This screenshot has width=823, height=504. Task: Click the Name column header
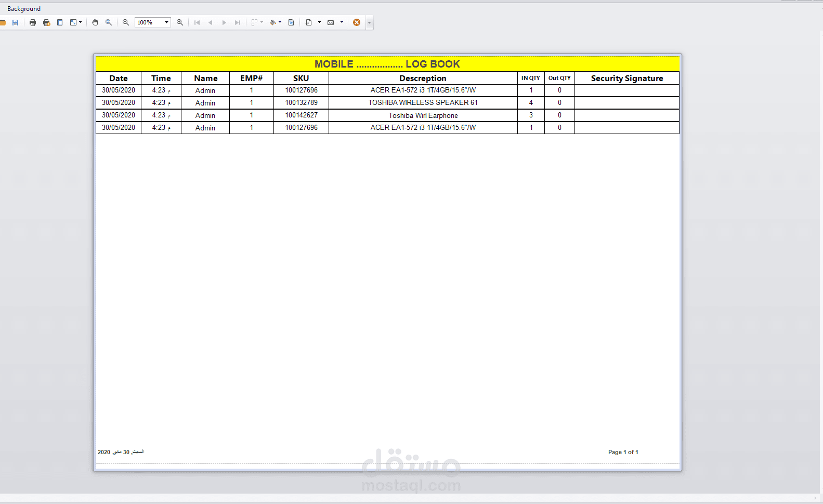[206, 78]
